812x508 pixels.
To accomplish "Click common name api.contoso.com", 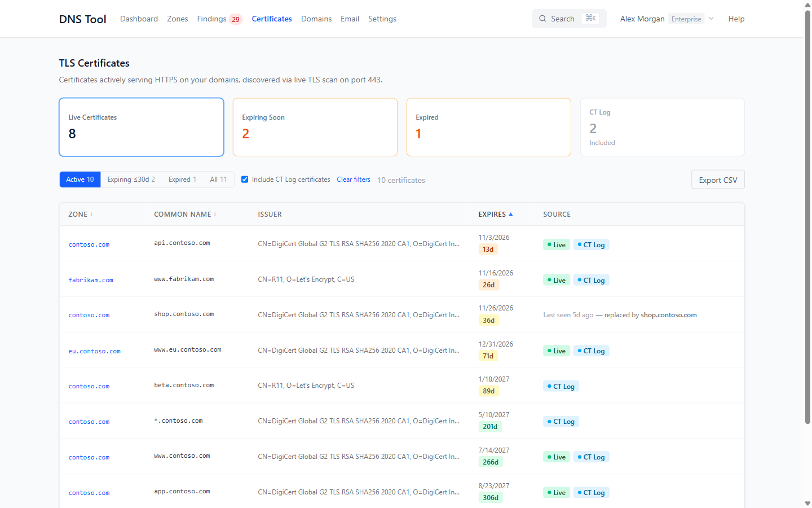I will (x=182, y=243).
